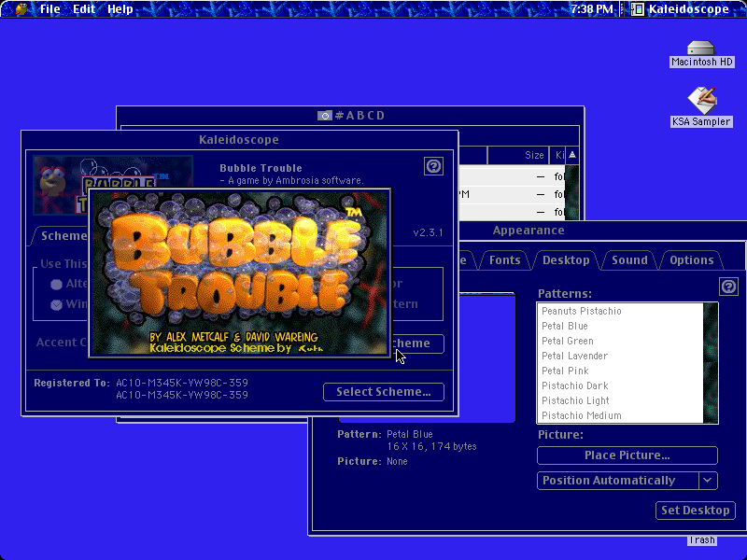This screenshot has height=560, width=747.
Task: Open the Kaleidoscope application menu icon
Action: (x=638, y=9)
